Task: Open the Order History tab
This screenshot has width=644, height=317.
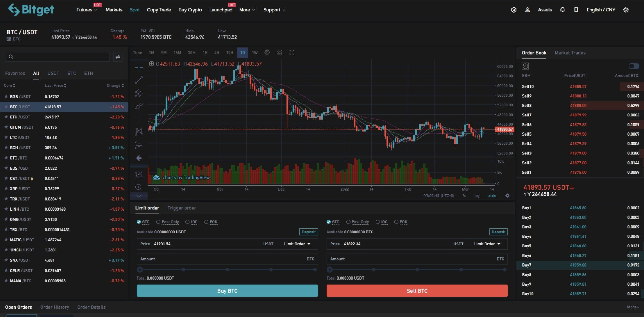Action: click(x=55, y=307)
